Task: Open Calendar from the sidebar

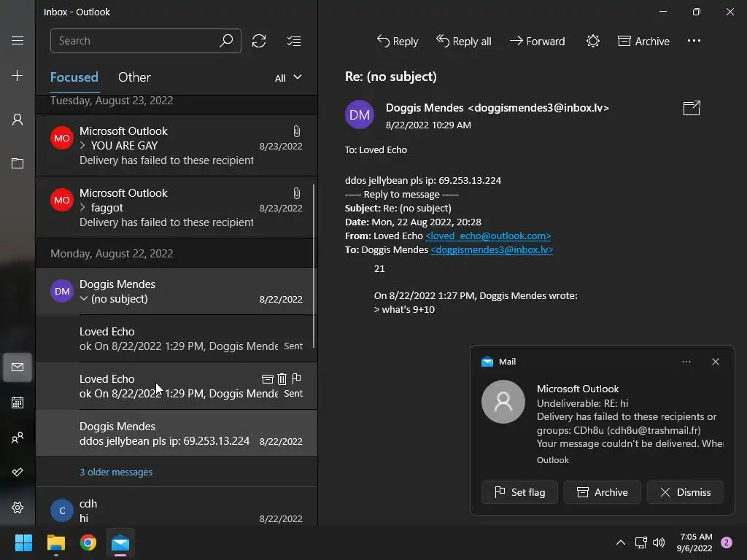Action: pyautogui.click(x=18, y=402)
